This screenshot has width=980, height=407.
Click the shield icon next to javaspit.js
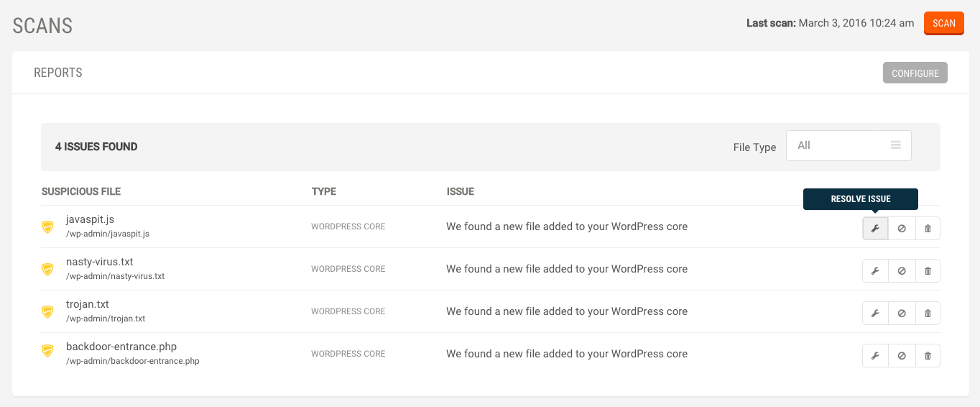[x=47, y=227]
